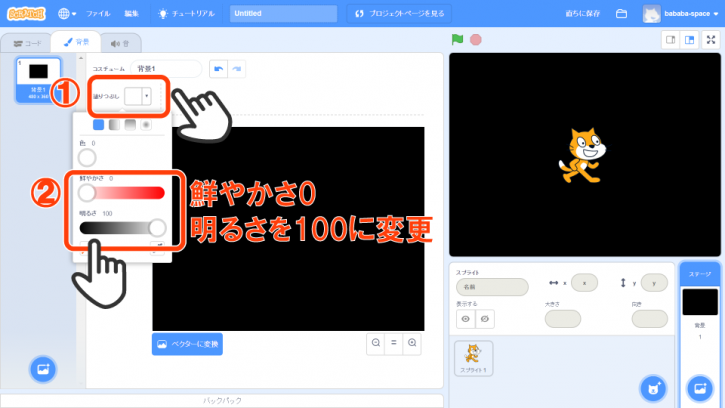
Task: Click the redo arrow in costume editor
Action: click(237, 68)
